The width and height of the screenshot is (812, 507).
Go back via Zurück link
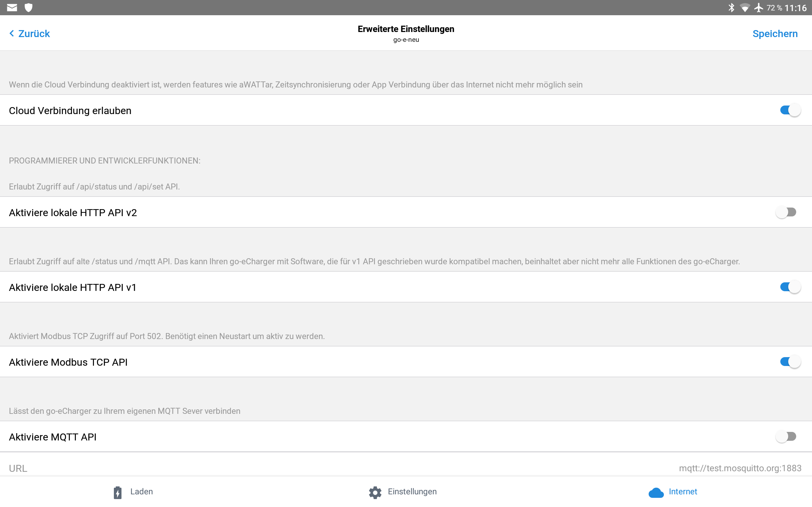(34, 34)
